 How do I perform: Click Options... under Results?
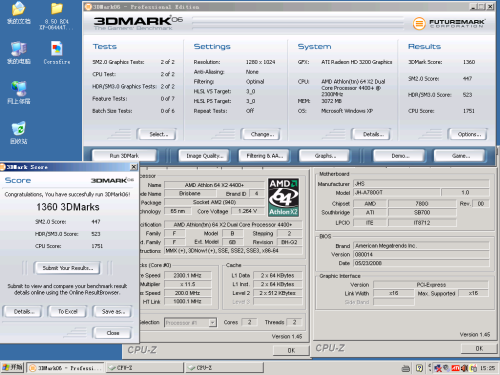(x=467, y=134)
